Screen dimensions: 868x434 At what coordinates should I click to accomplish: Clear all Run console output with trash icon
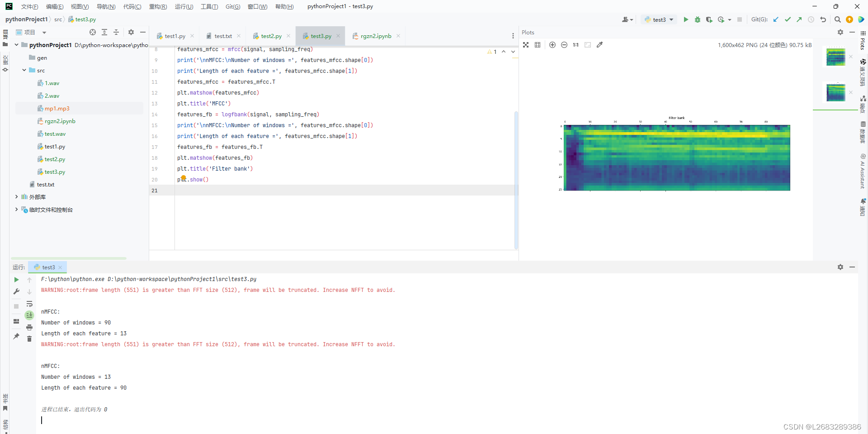tap(29, 339)
